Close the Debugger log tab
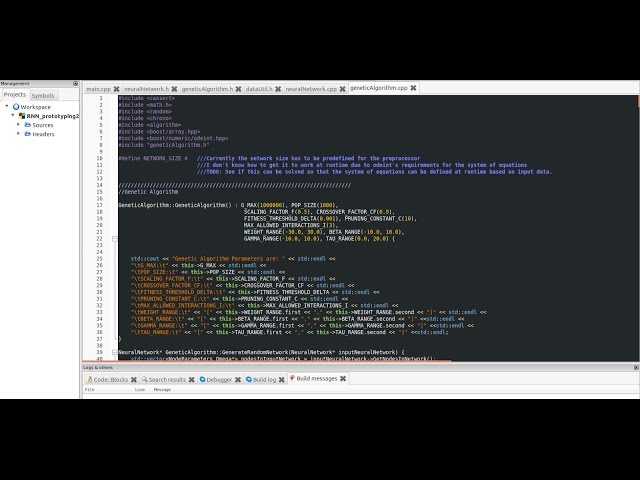Image resolution: width=640 pixels, height=480 pixels. (x=238, y=380)
